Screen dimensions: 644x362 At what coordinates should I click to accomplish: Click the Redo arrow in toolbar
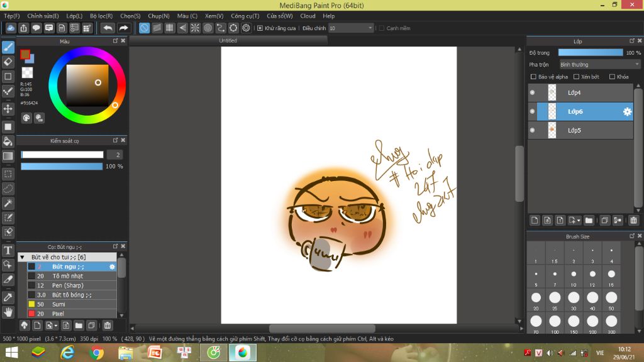pyautogui.click(x=123, y=28)
